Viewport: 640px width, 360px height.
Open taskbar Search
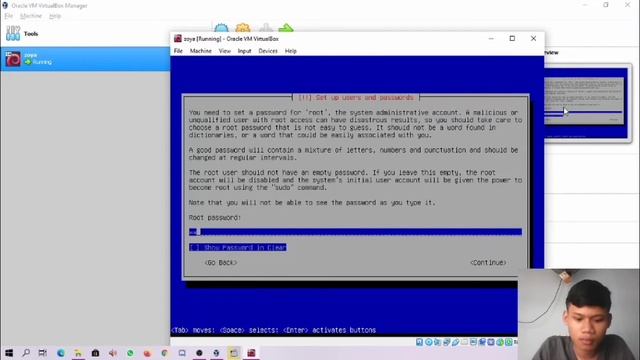pos(26,353)
